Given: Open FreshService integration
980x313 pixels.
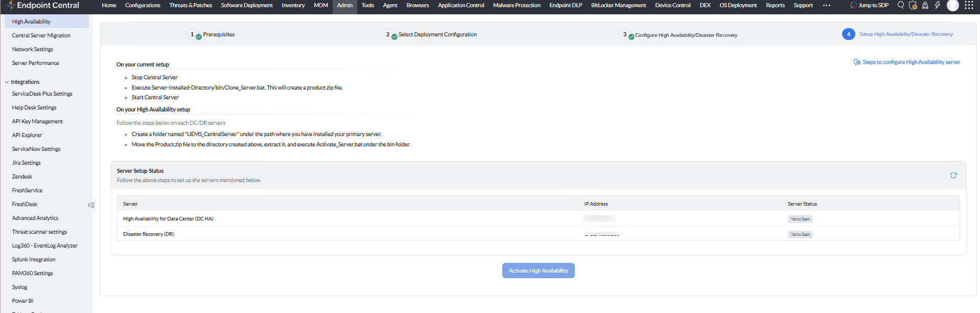Looking at the screenshot, I should click(27, 190).
